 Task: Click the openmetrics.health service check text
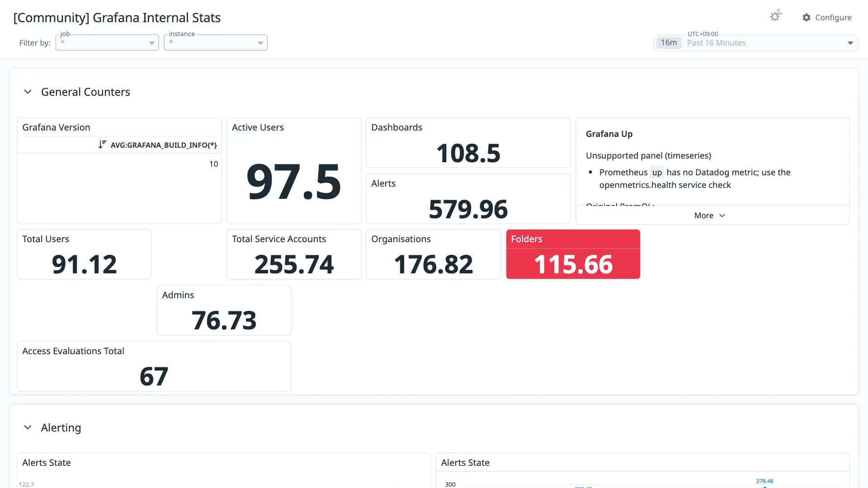coord(665,185)
